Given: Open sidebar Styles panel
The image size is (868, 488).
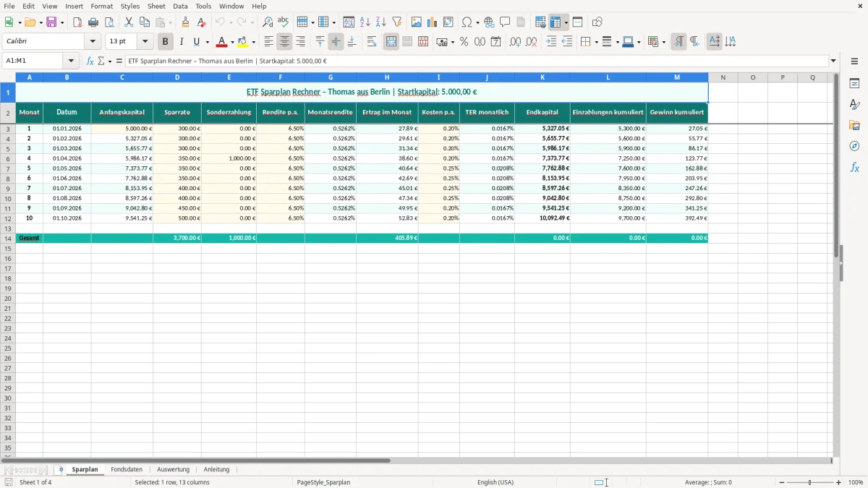Looking at the screenshot, I should 854,105.
